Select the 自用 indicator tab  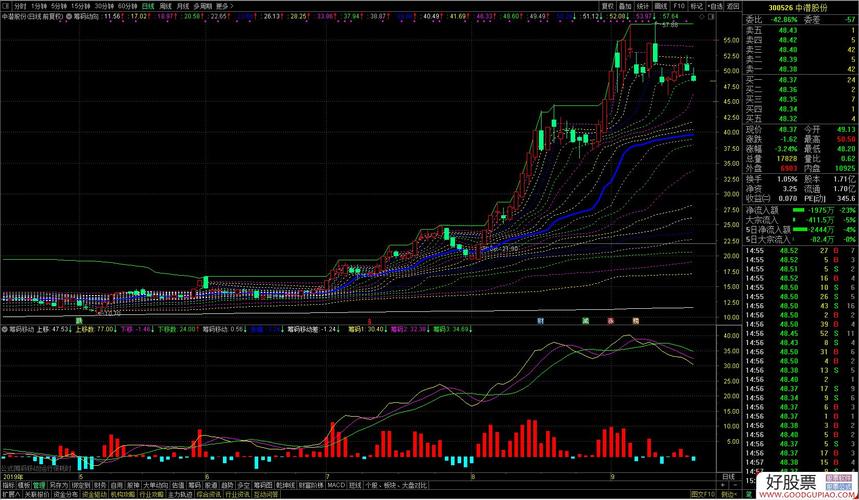(116, 485)
